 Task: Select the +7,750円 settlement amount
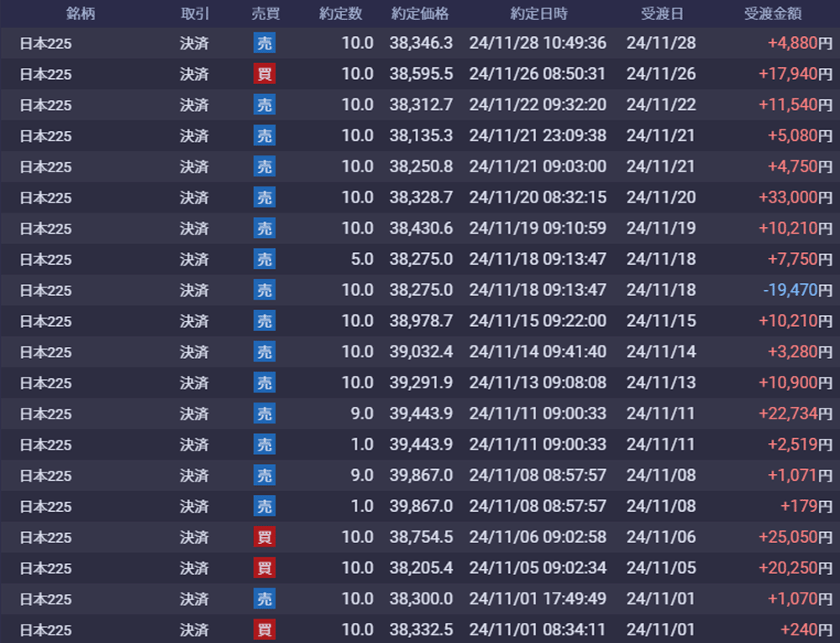pos(800,260)
